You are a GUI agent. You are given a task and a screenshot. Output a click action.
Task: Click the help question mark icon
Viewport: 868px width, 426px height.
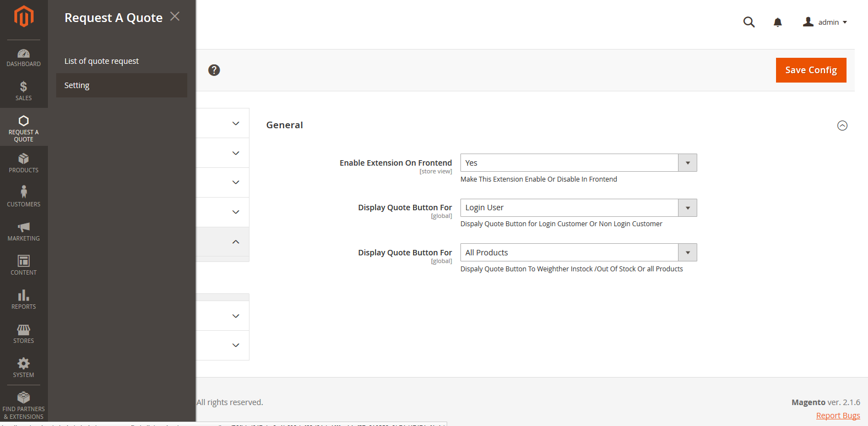click(214, 70)
